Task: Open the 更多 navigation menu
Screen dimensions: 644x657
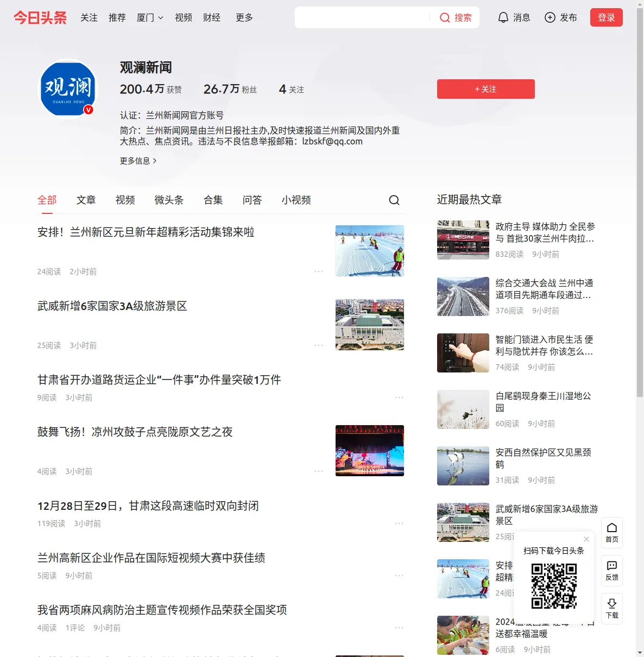Action: coord(244,18)
